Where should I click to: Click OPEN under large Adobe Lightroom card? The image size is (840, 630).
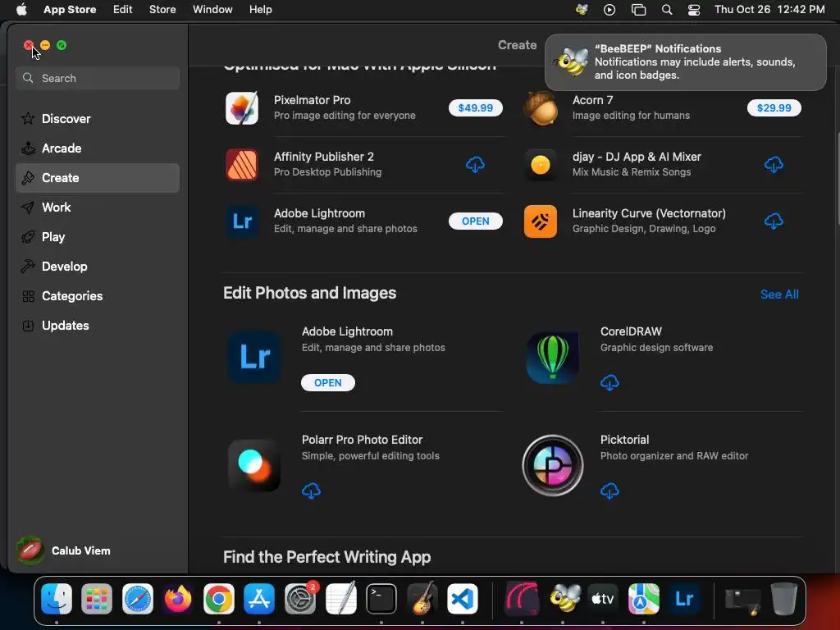point(328,382)
